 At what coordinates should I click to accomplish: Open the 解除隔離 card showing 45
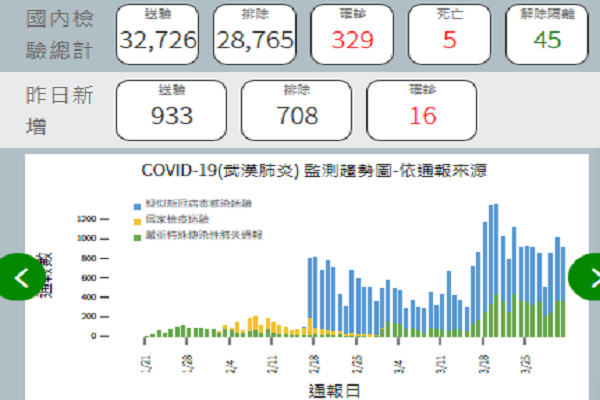point(547,34)
